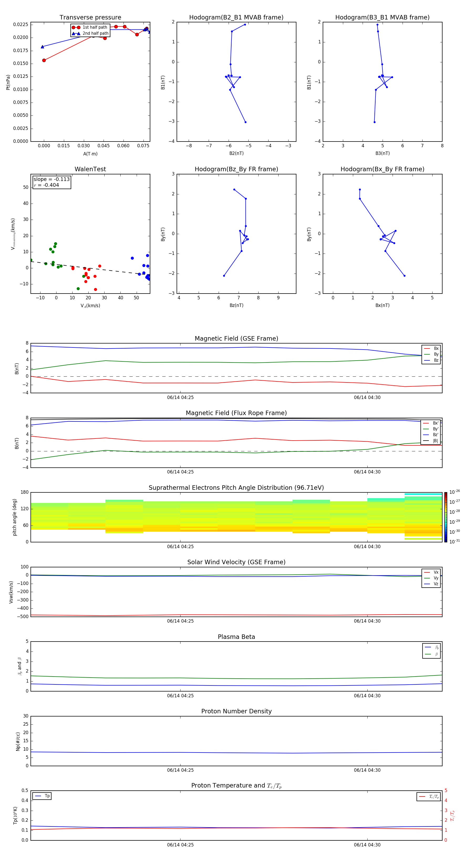Click the 'r = -0.404' annotation
The image size is (473, 868).
point(47,185)
